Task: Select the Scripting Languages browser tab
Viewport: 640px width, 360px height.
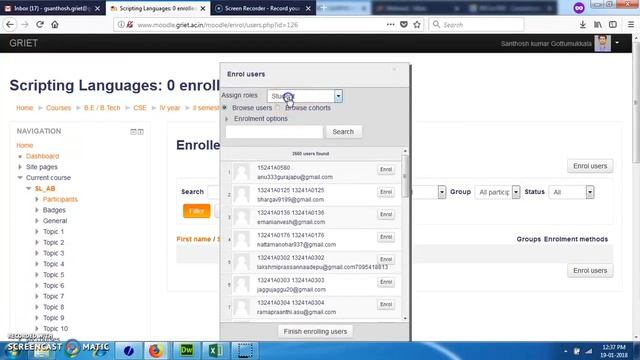Action: pos(158,8)
